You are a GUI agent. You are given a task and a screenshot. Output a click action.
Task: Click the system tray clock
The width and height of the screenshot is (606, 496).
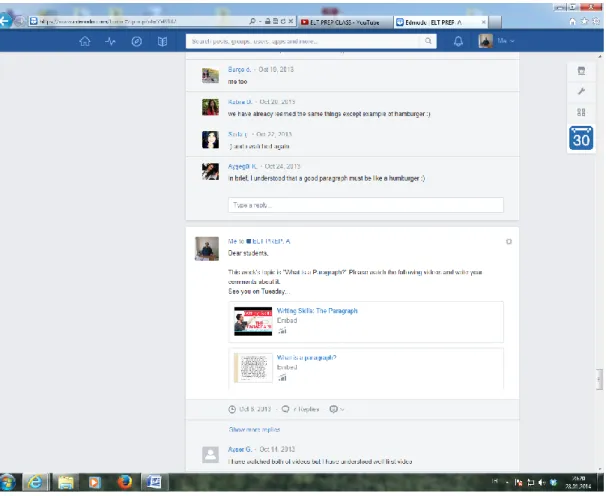[x=578, y=482]
